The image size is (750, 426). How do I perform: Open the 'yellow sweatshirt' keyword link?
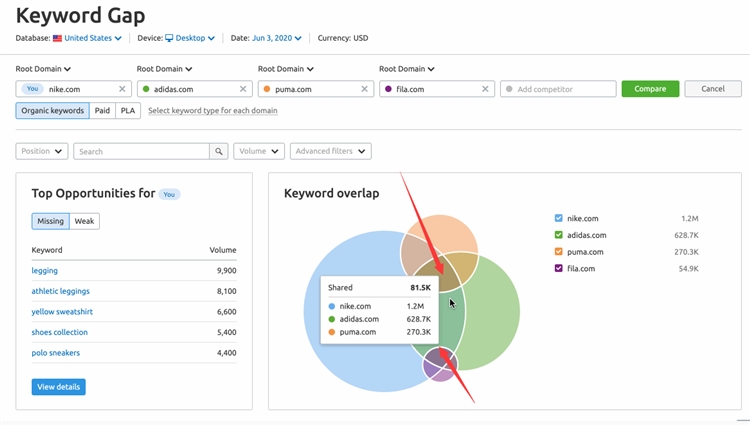coord(62,312)
